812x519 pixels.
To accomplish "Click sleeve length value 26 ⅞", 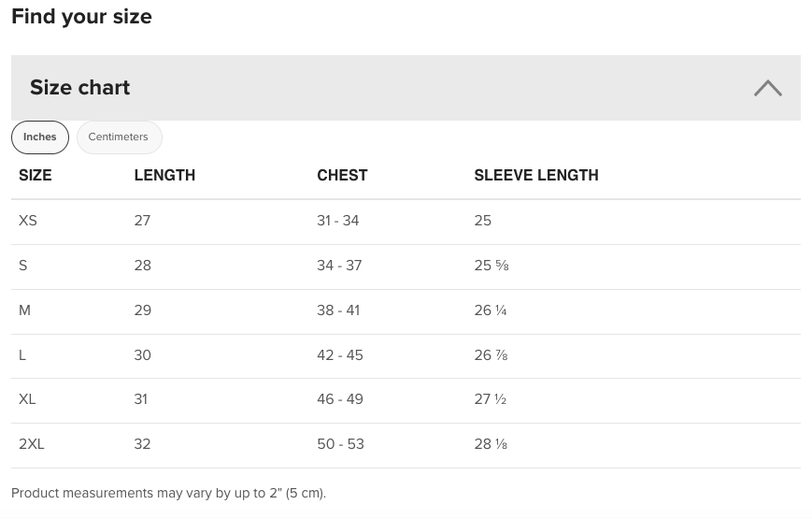I will [x=491, y=355].
